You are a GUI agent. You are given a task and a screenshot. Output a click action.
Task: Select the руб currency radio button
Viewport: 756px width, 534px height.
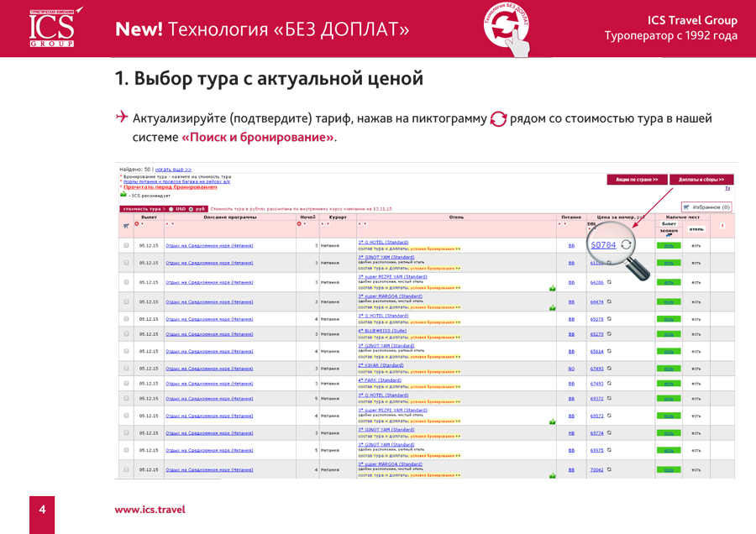tap(191, 209)
